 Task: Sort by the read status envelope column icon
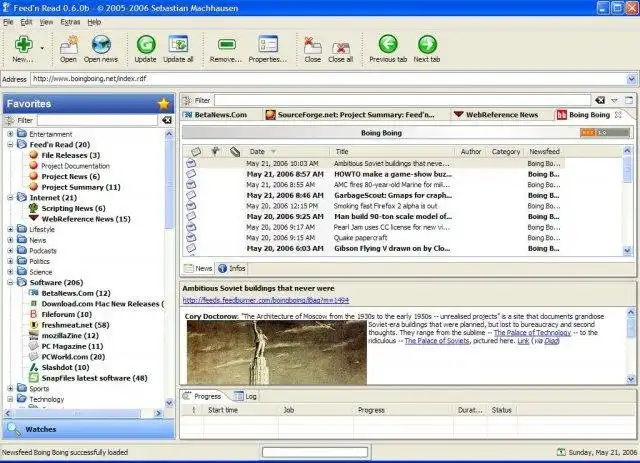click(x=196, y=151)
